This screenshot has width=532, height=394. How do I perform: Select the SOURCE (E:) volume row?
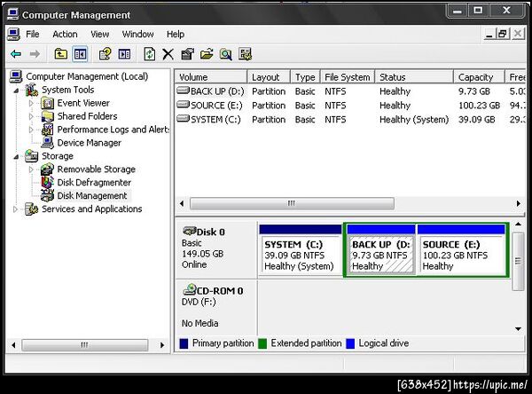tap(350, 106)
